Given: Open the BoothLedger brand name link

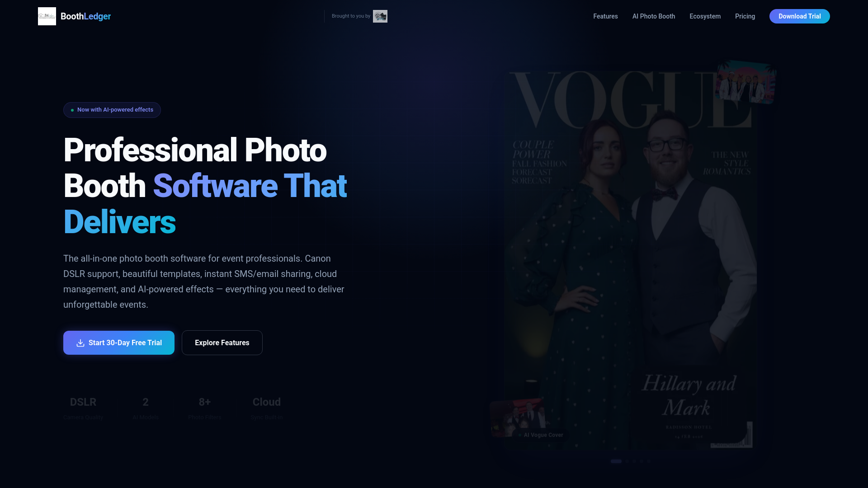Looking at the screenshot, I should pos(85,16).
